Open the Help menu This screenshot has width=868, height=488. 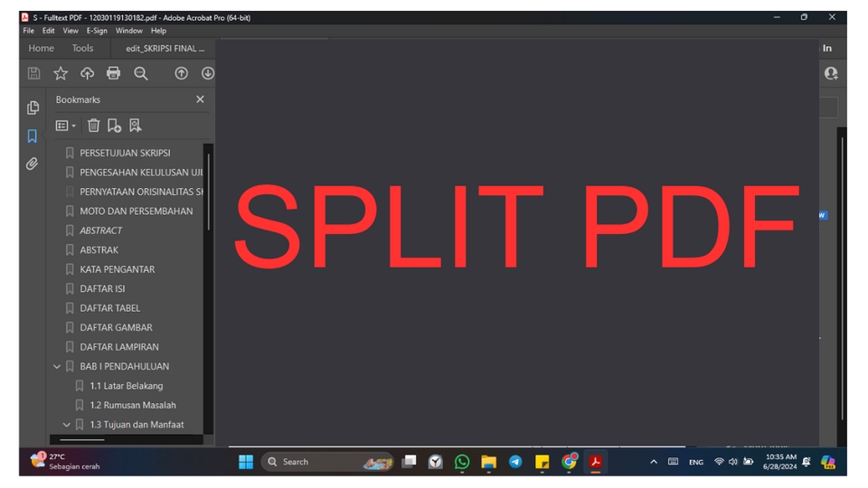[158, 31]
